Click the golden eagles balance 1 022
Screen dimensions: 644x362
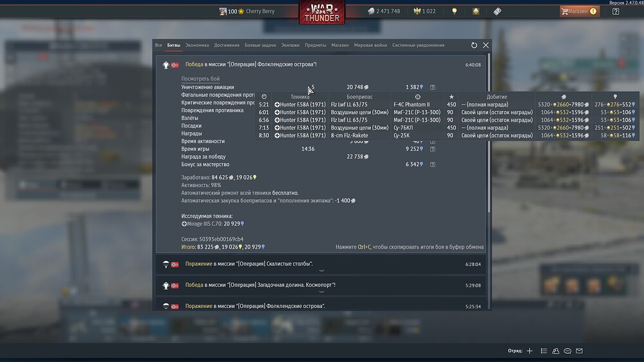(424, 12)
